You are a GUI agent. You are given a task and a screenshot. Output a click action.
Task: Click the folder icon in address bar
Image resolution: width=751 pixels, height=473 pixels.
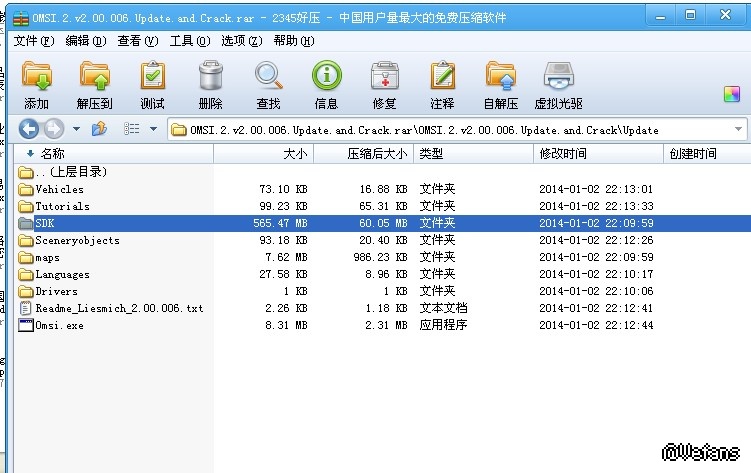[x=179, y=130]
